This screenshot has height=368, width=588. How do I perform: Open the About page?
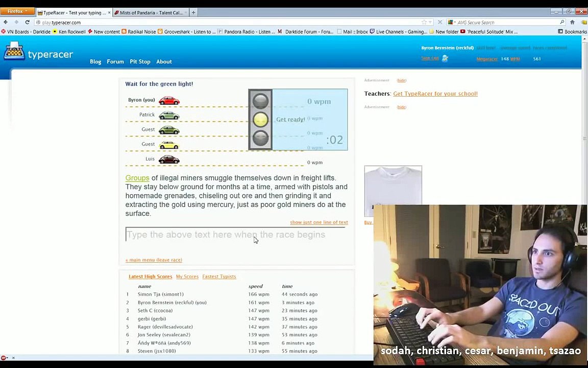click(x=164, y=61)
